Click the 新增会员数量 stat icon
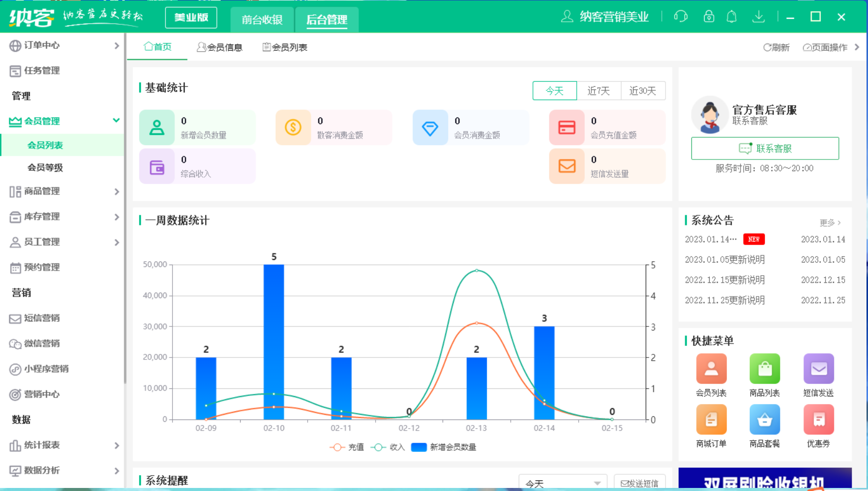868x491 pixels. tap(157, 127)
